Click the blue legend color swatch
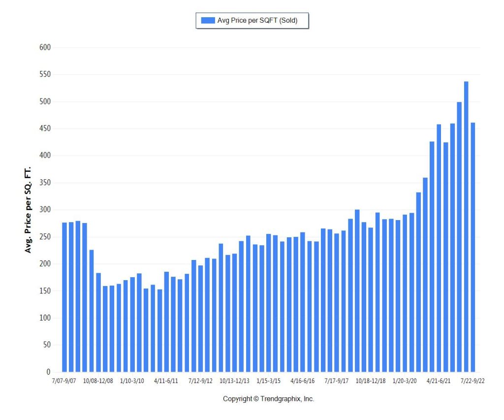The height and width of the screenshot is (420, 504). 208,20
